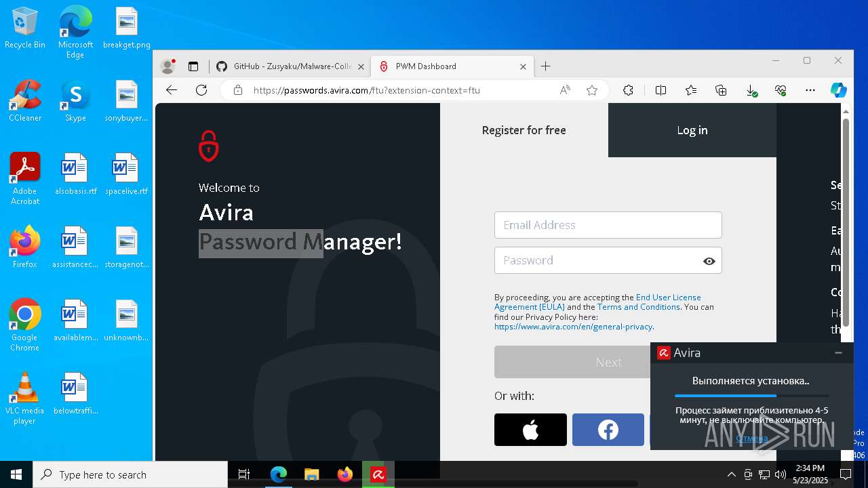Sign up with Facebook button
Image resolution: width=868 pixels, height=488 pixels.
(x=608, y=430)
